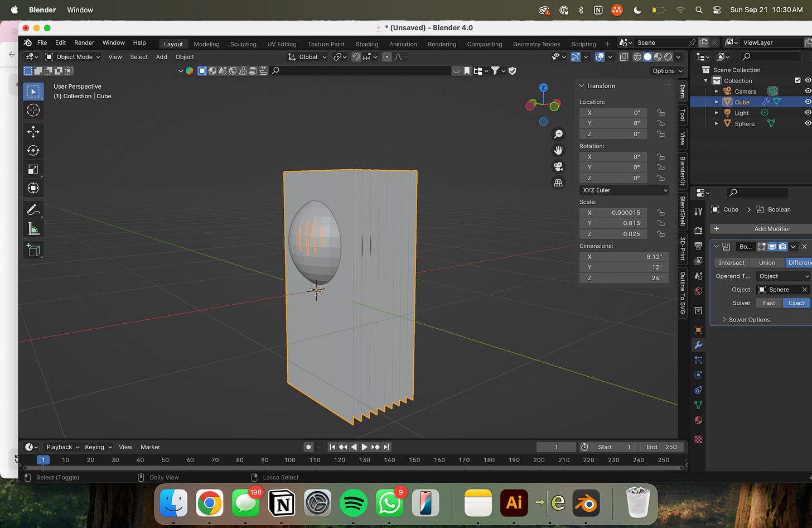Expand Solver Options section
The image size is (812, 528).
click(748, 320)
